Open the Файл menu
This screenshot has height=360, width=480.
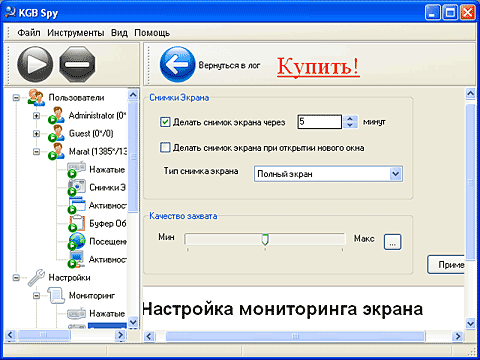[x=29, y=33]
